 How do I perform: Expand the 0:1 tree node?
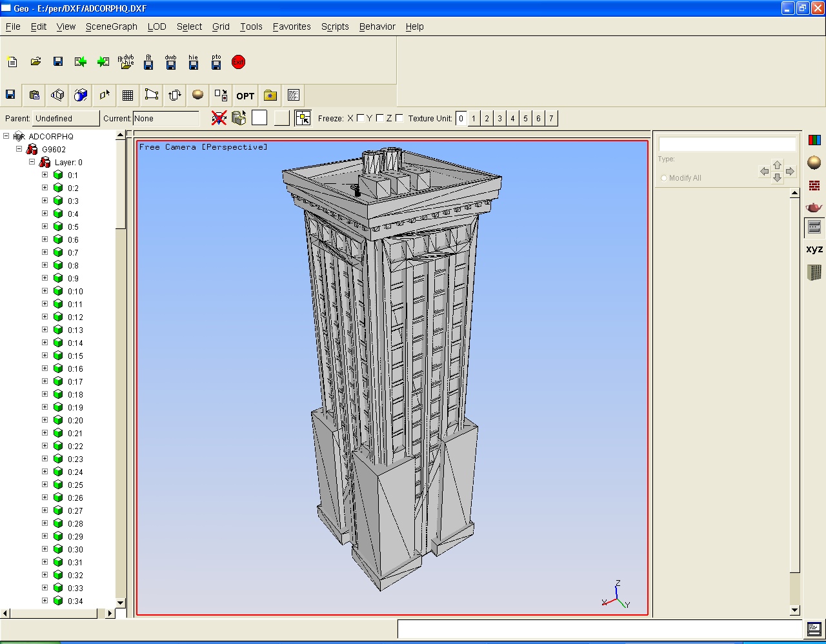(x=45, y=175)
